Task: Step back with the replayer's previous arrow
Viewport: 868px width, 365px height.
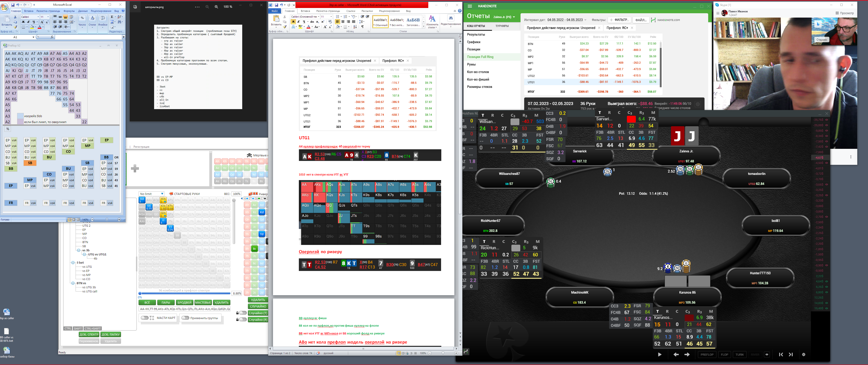Action: tap(676, 354)
